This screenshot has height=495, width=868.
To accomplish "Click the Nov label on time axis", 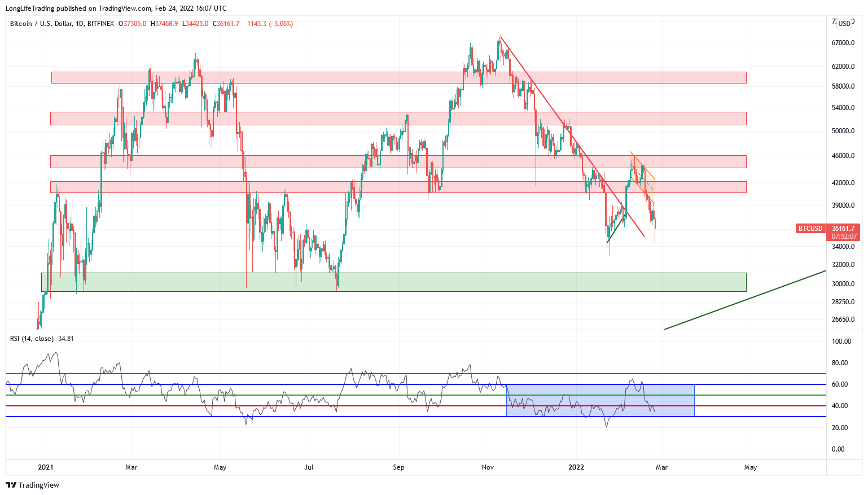I will pyautogui.click(x=488, y=467).
